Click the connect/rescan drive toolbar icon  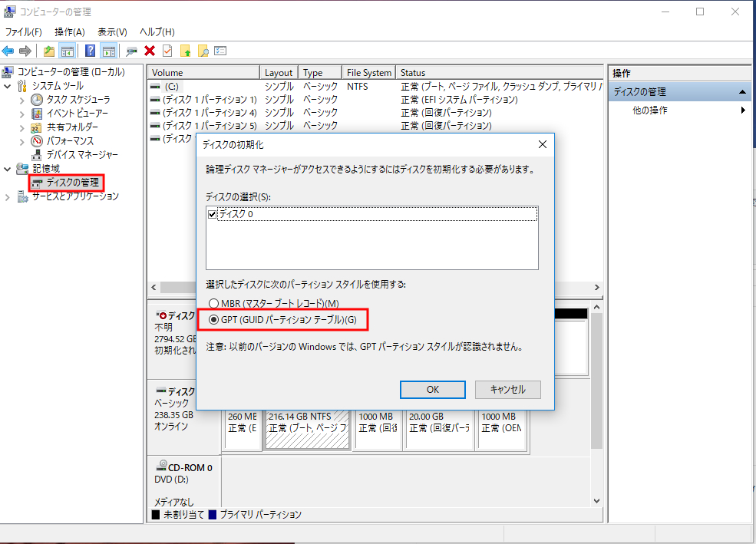(x=131, y=51)
